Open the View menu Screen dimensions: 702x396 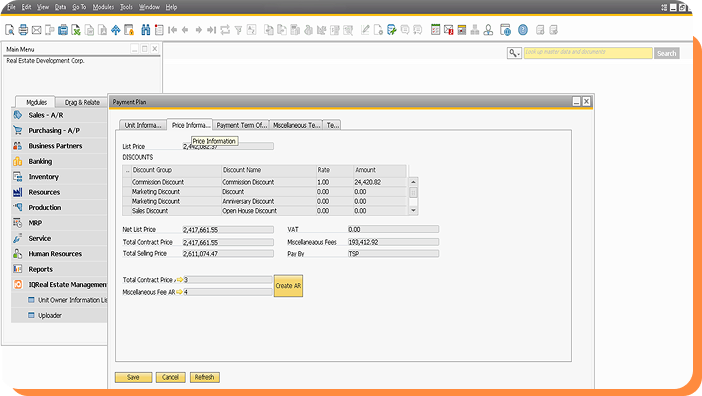tap(43, 7)
